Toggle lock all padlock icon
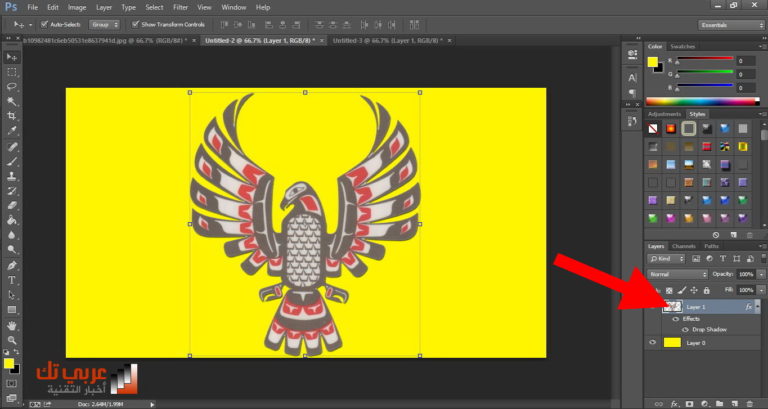Screen dimensions: 768x409 click(706, 290)
